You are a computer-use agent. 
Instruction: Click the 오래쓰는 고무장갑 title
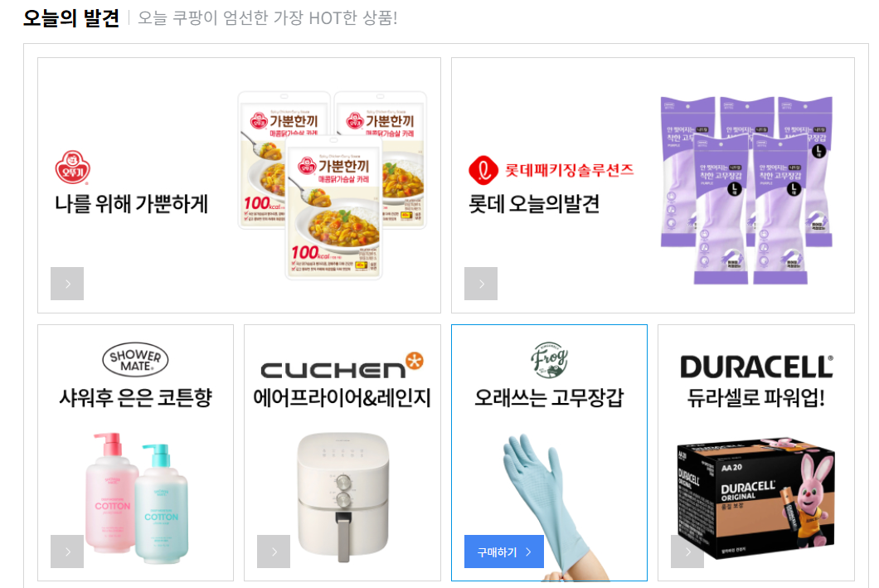[549, 398]
